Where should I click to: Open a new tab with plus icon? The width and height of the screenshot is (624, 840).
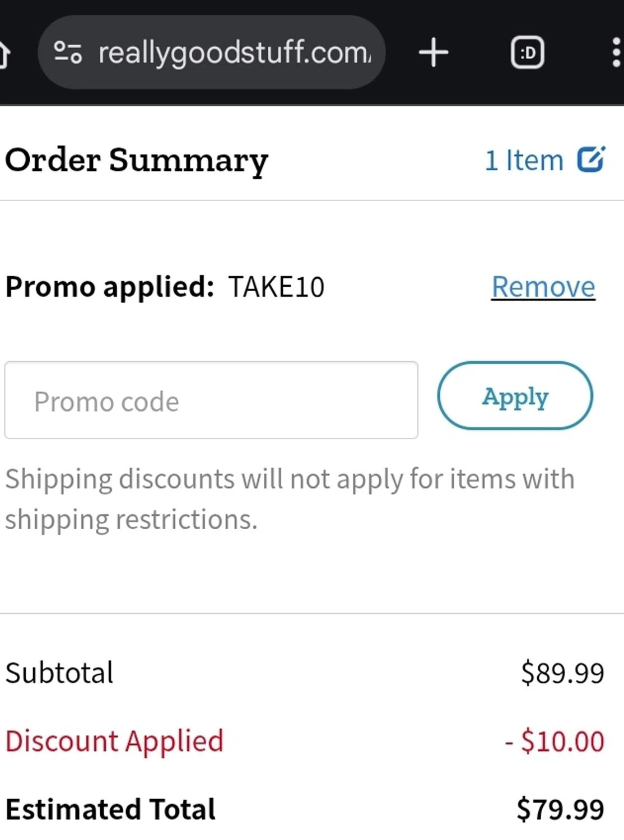click(434, 53)
